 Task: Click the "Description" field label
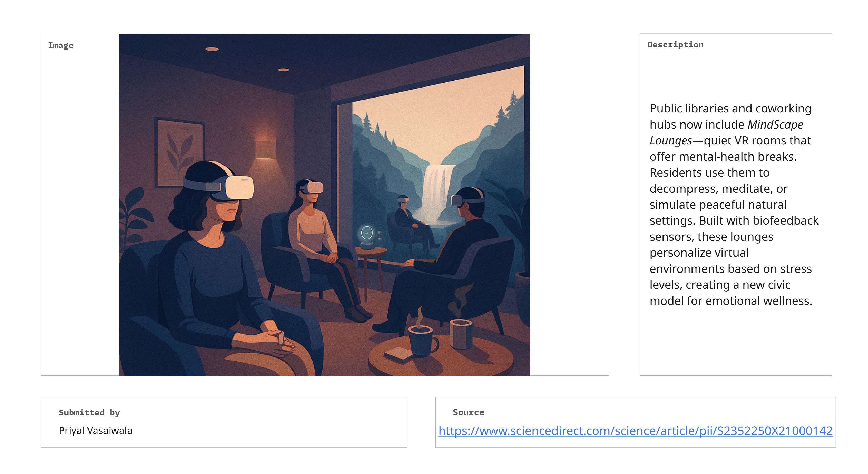[675, 44]
